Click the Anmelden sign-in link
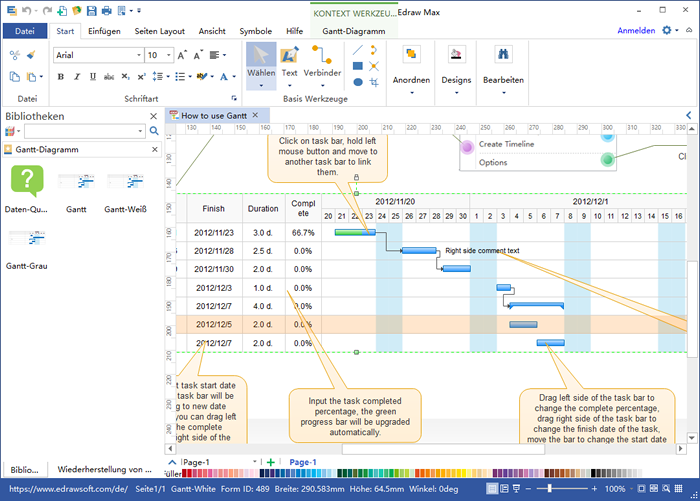The width and height of the screenshot is (700, 501). (636, 31)
